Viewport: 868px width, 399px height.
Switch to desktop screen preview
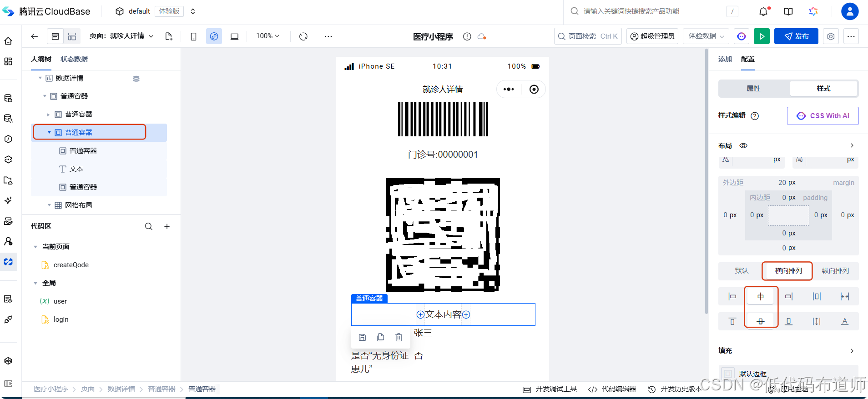click(x=234, y=36)
